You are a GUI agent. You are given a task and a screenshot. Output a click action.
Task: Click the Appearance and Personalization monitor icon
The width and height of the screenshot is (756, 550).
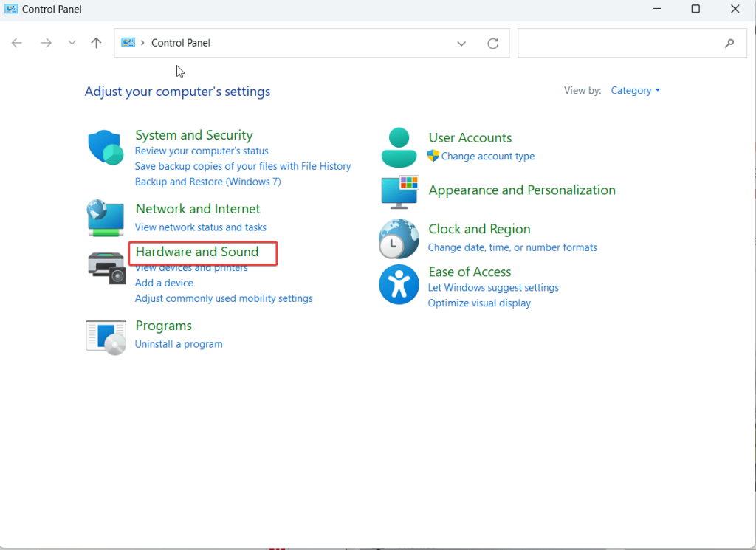point(399,192)
